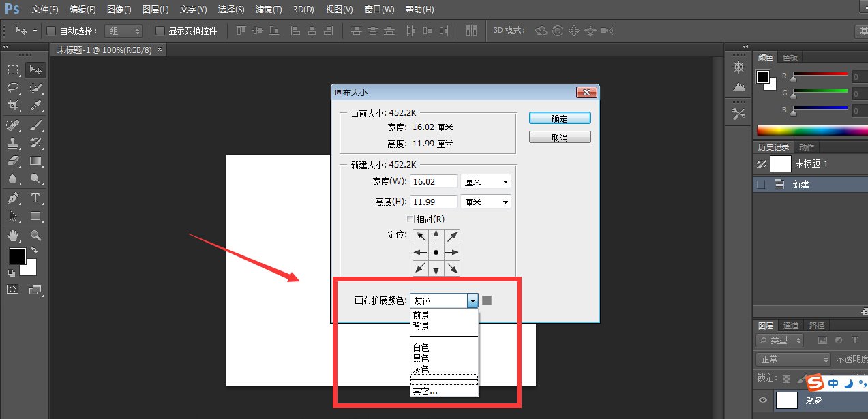Select the Lasso tool

tap(14, 88)
